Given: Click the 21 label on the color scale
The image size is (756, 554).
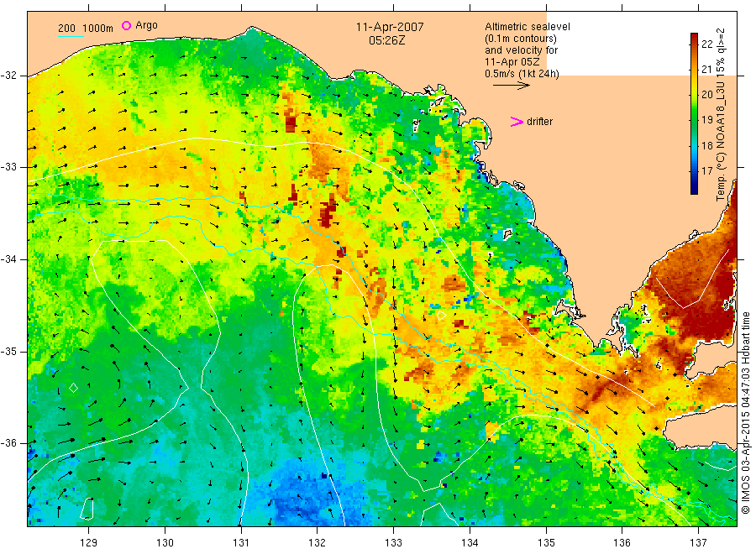Looking at the screenshot, I should pos(706,70).
